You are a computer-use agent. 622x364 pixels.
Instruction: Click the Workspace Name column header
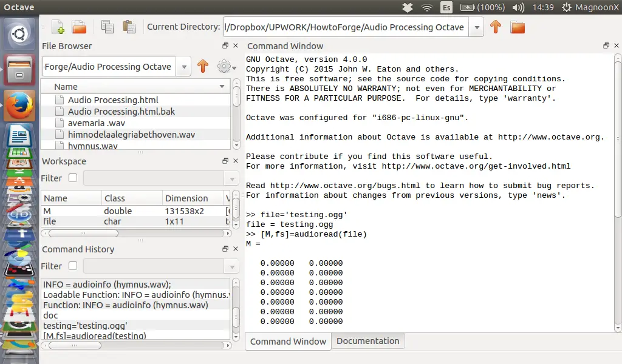[x=72, y=198]
